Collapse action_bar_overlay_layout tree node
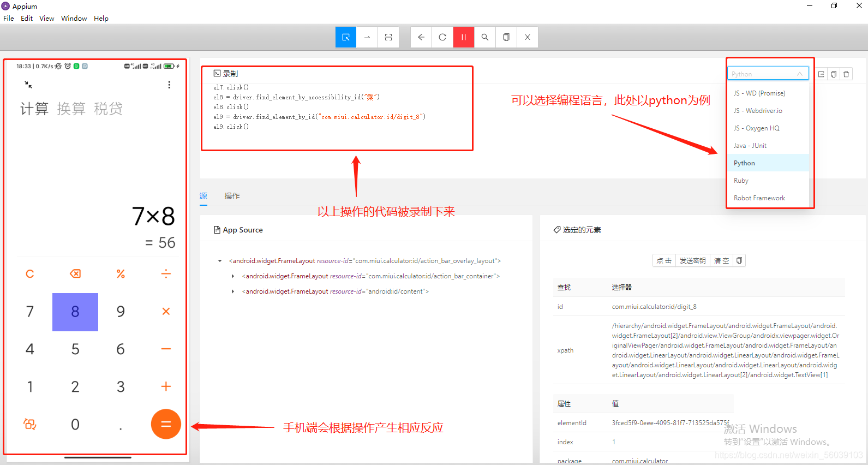 click(220, 261)
